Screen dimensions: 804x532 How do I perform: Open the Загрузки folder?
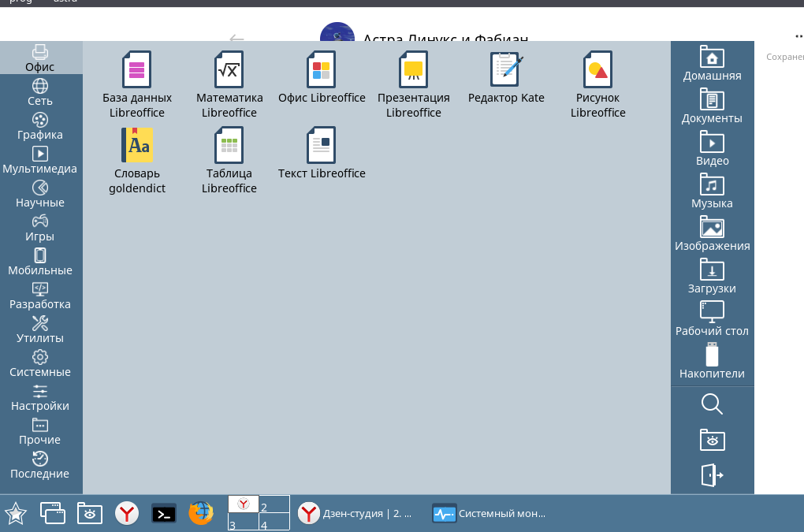point(712,277)
